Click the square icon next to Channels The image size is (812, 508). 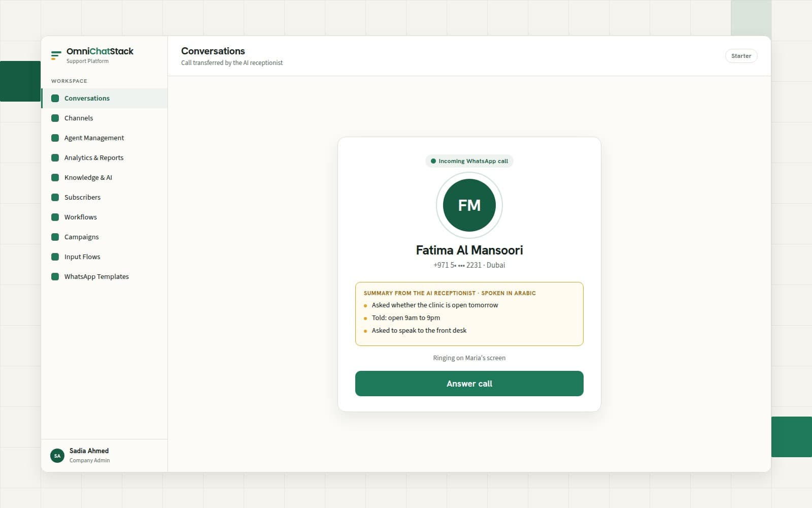click(x=55, y=118)
